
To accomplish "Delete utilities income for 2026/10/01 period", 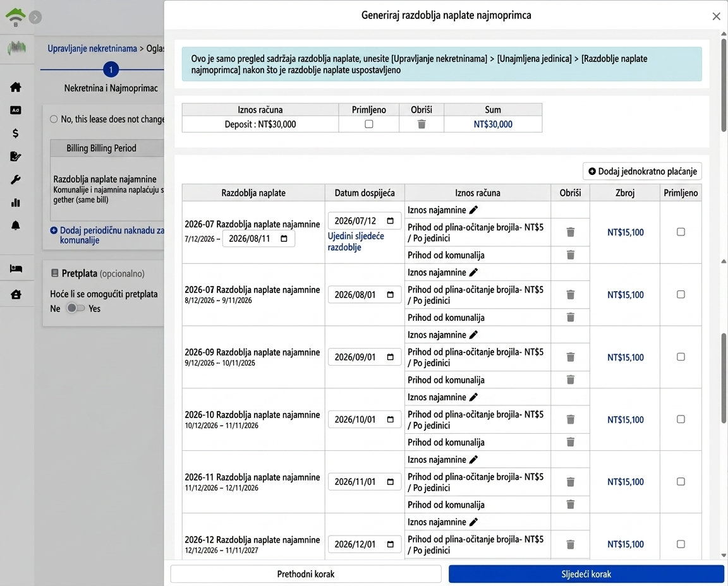I will click(x=571, y=441).
